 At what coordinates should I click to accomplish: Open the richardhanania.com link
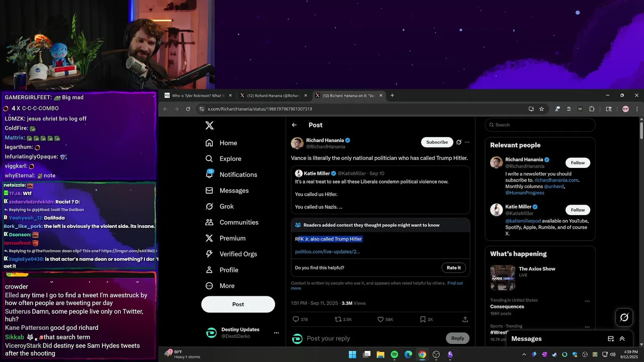556,180
